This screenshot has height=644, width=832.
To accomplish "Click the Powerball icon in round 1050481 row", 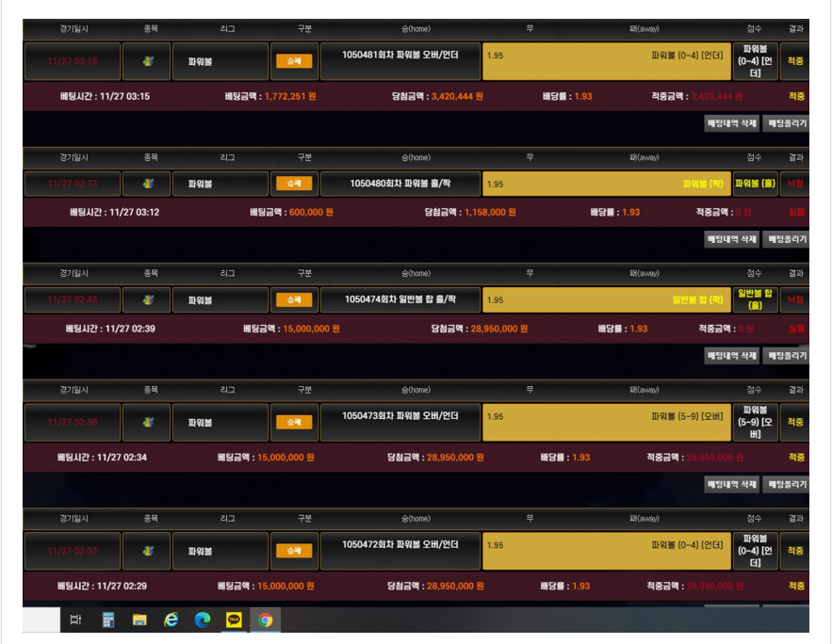I will pyautogui.click(x=147, y=61).
